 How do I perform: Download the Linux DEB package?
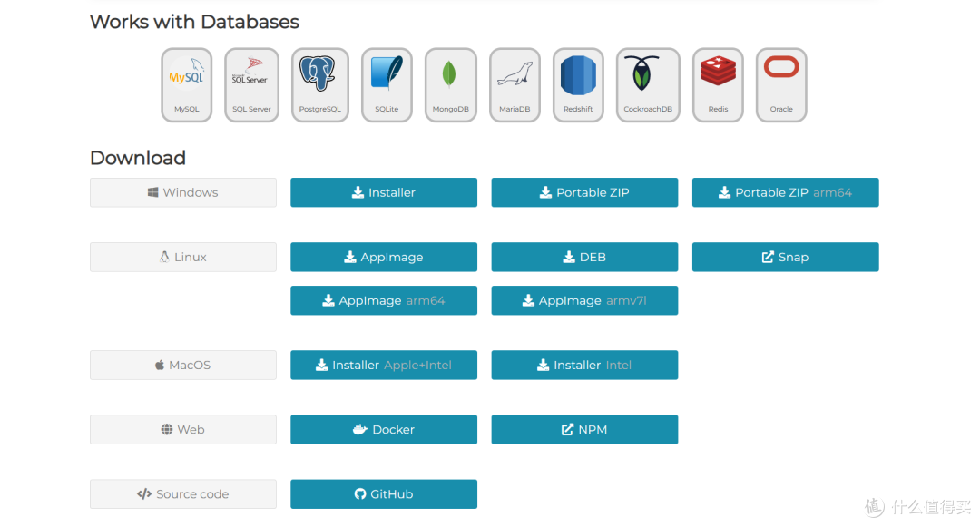pyautogui.click(x=584, y=257)
